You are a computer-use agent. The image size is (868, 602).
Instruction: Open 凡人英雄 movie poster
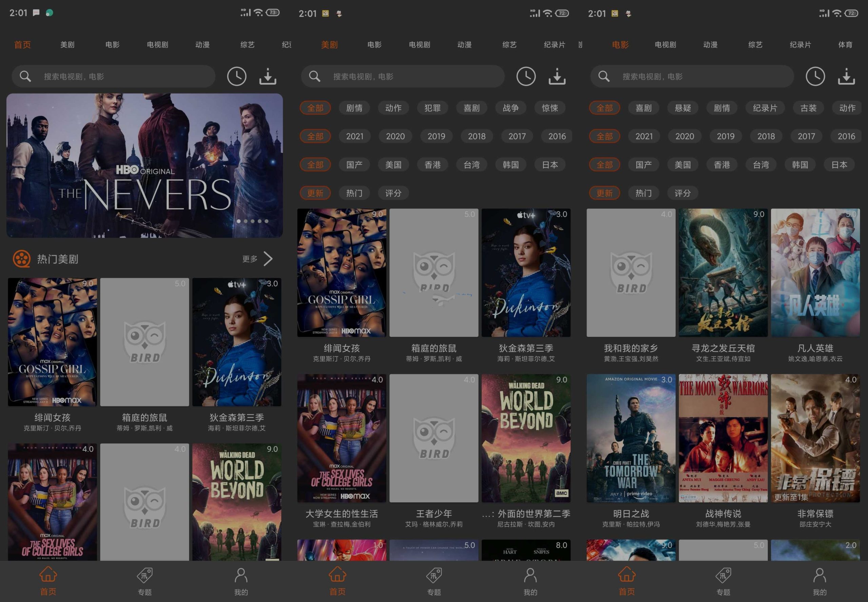tap(815, 273)
